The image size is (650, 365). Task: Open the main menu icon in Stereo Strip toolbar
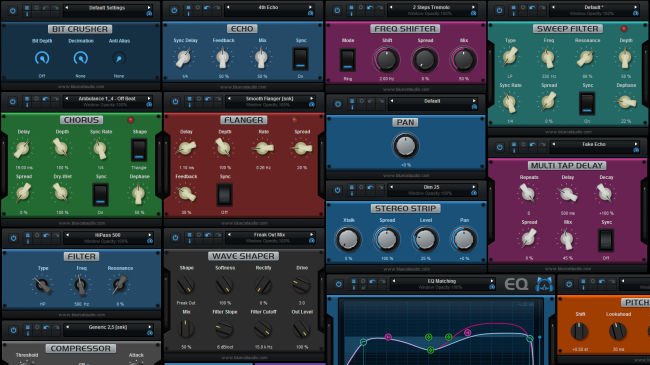coord(352,187)
